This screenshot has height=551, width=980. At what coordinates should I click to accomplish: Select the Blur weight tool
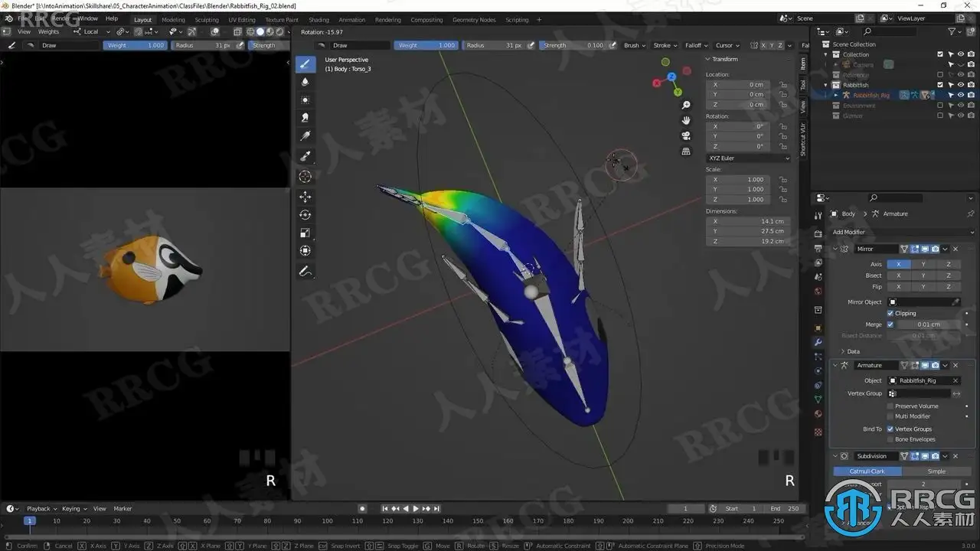click(x=305, y=82)
